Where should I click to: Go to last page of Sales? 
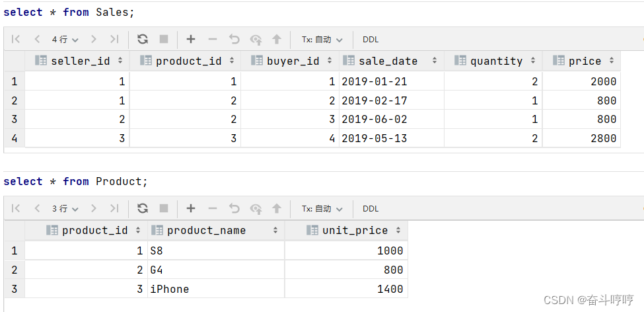click(114, 39)
